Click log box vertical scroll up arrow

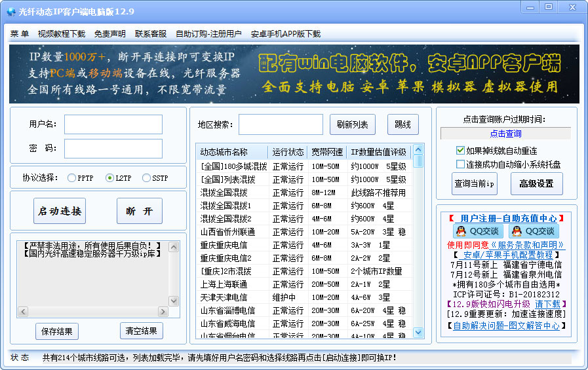tap(174, 247)
